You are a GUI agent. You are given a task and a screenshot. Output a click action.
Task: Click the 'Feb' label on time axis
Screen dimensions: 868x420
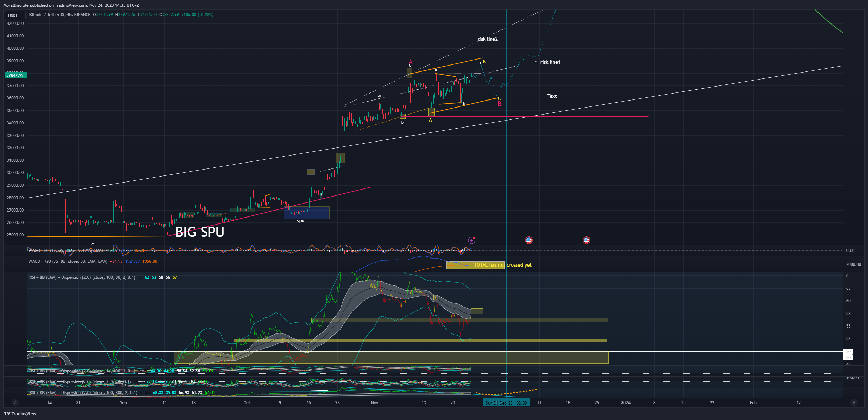[753, 403]
